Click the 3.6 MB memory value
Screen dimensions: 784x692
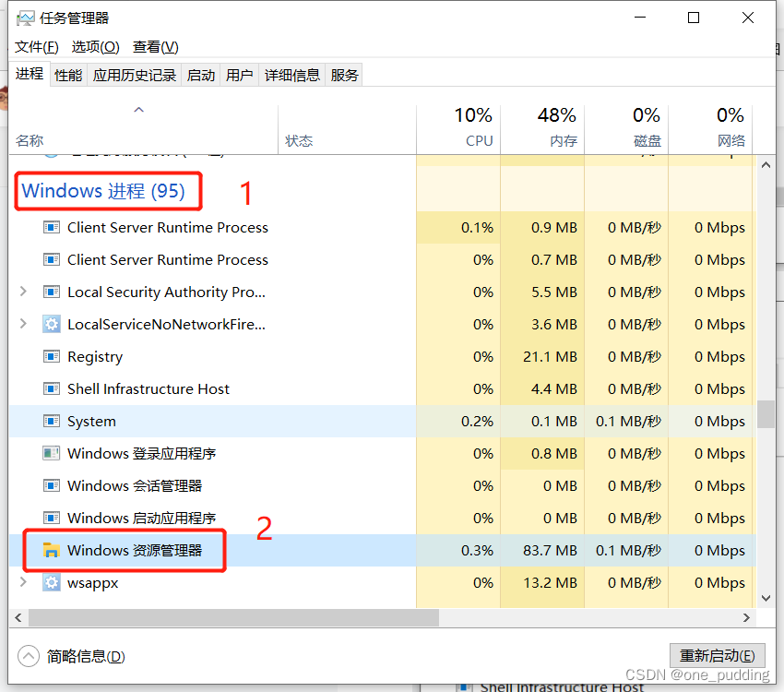(x=554, y=325)
